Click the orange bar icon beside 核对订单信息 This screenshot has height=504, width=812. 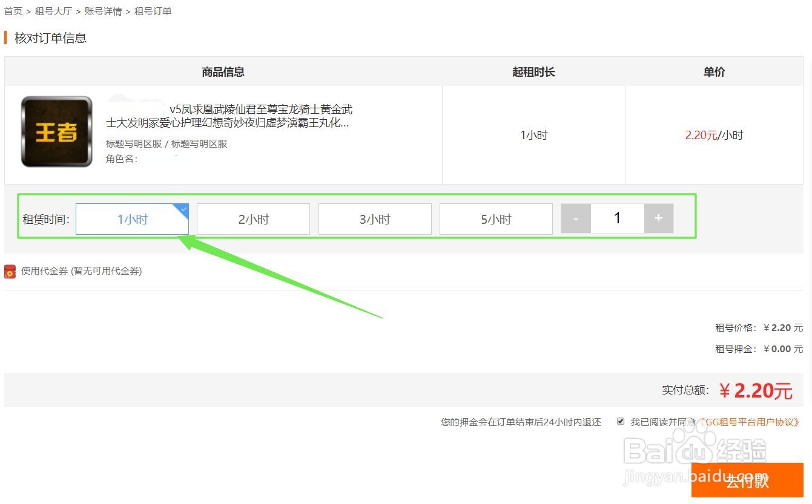(x=6, y=38)
